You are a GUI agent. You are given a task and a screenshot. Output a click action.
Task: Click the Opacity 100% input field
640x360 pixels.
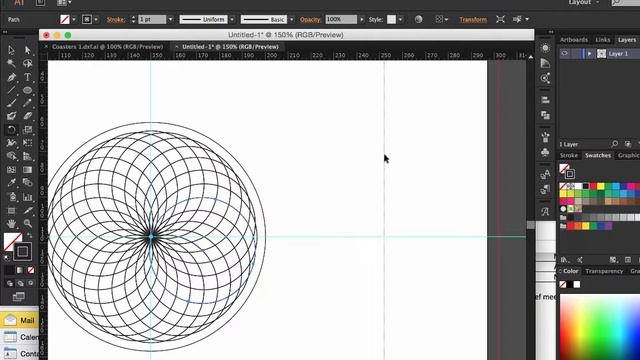click(x=341, y=19)
